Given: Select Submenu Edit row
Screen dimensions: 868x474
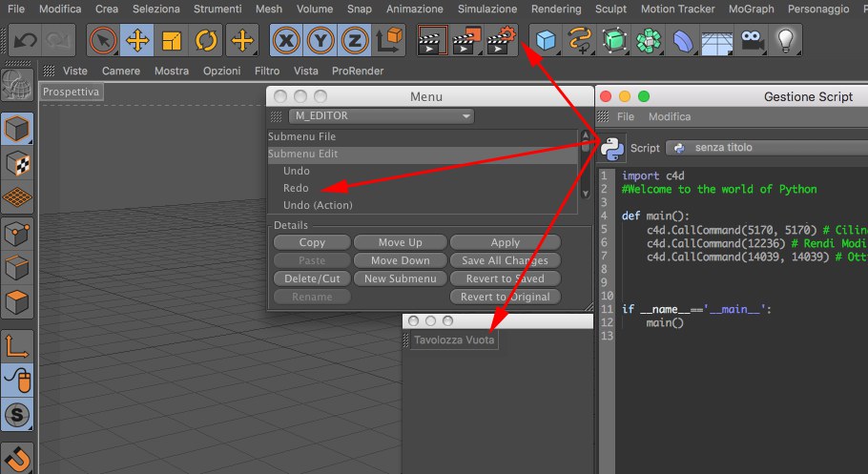Looking at the screenshot, I should point(423,154).
